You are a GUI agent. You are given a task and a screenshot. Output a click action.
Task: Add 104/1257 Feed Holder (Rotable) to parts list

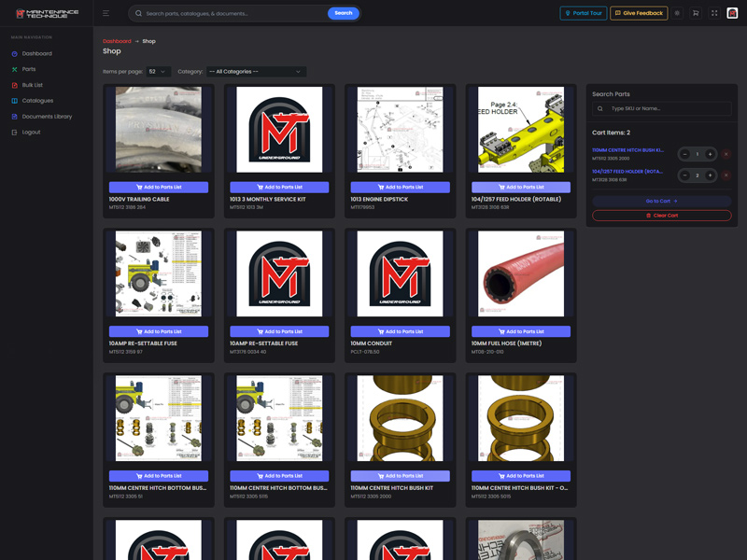pos(521,188)
